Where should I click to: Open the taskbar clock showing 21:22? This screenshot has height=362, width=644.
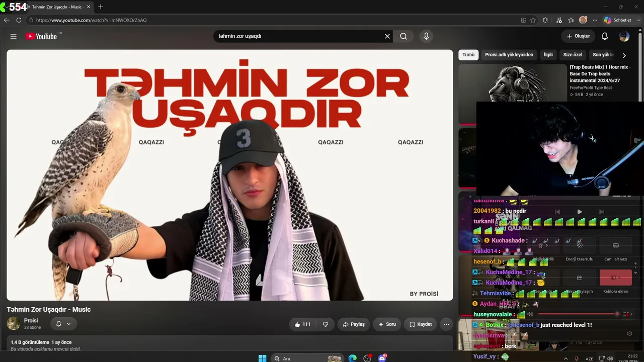coord(632,358)
